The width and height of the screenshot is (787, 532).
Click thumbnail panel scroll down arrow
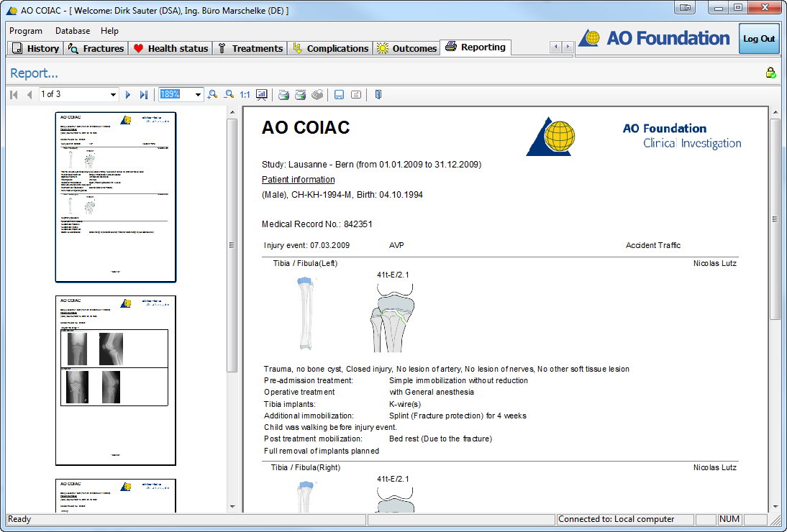232,506
